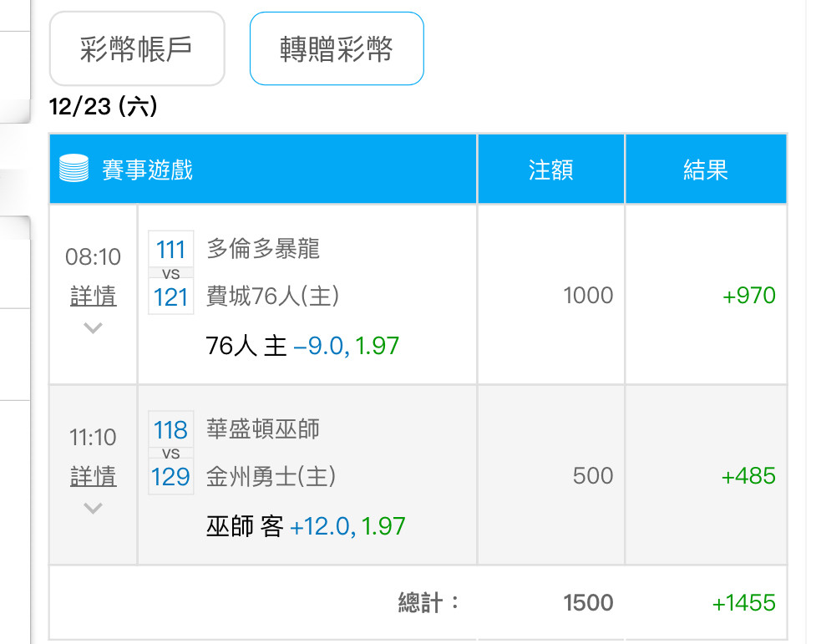Click the 結果 column header
This screenshot has width=816, height=644.
[706, 170]
